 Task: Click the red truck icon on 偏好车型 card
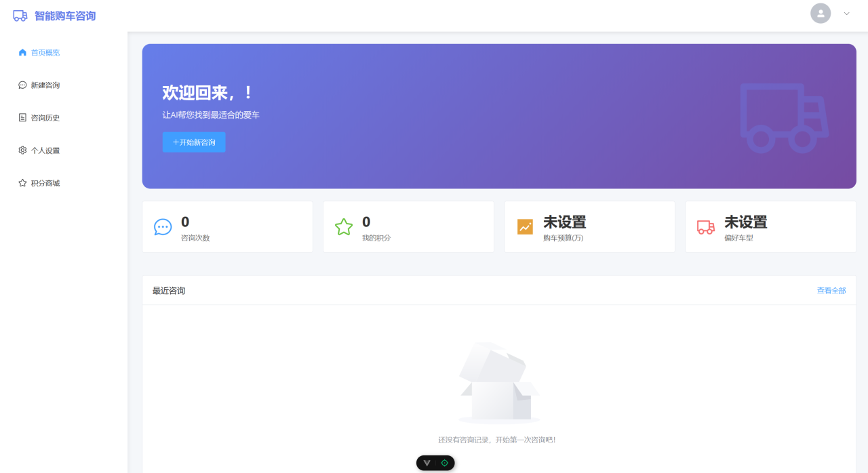click(706, 227)
